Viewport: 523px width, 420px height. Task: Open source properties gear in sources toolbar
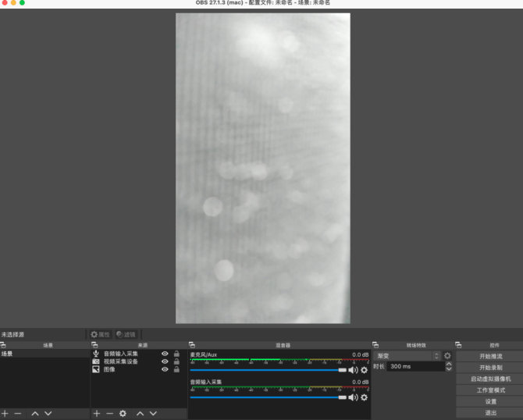[123, 414]
